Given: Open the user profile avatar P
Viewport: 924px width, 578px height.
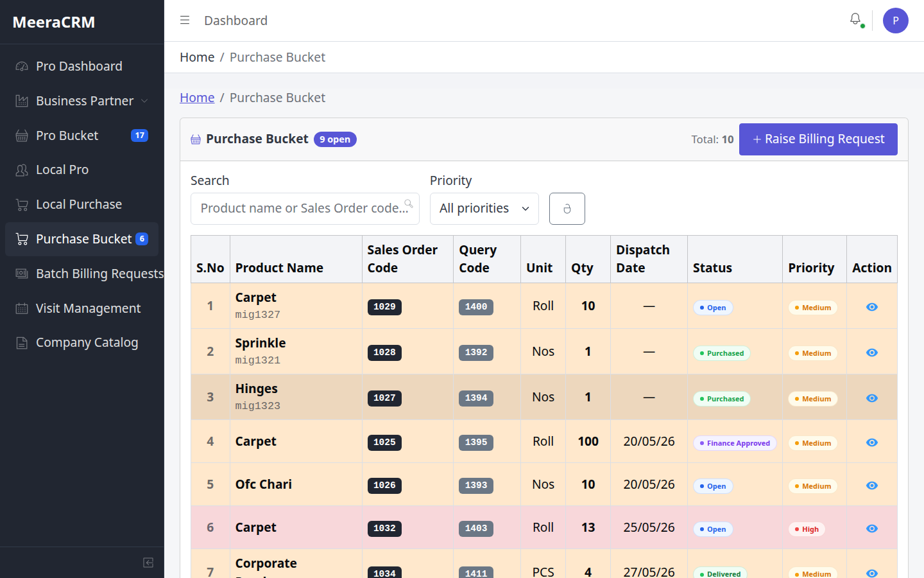Looking at the screenshot, I should point(895,21).
